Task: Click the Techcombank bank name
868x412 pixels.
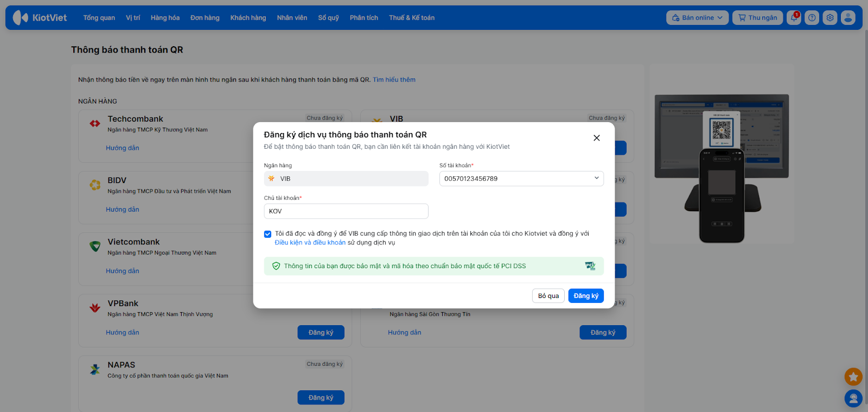Action: 135,119
